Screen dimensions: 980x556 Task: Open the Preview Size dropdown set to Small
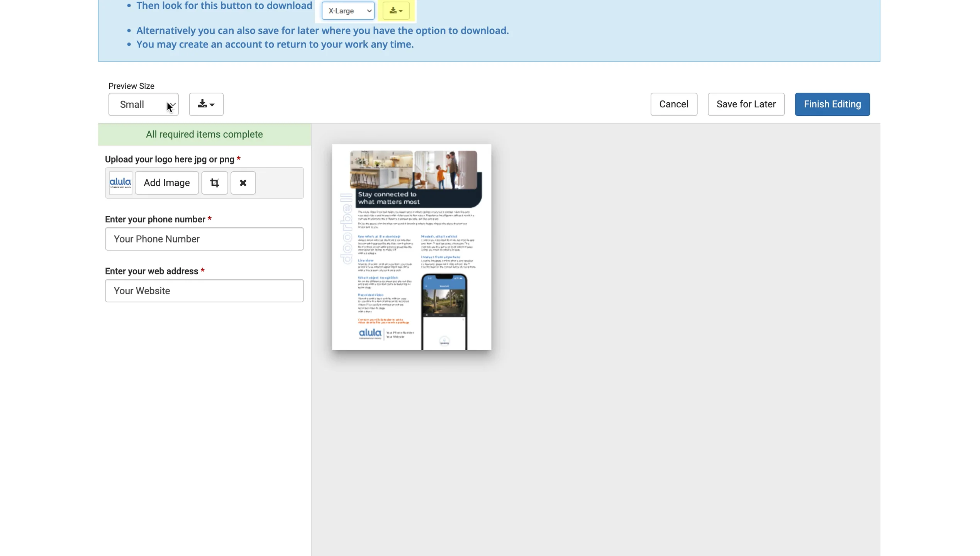(143, 104)
